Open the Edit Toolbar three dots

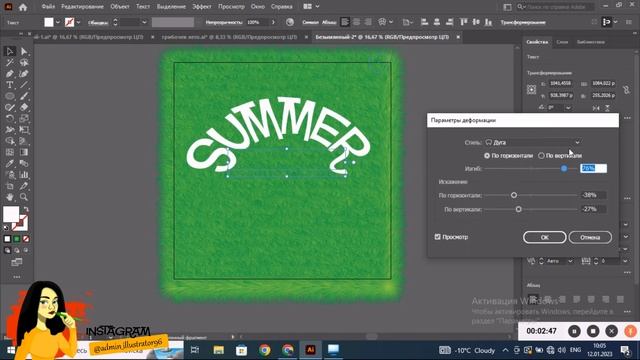point(17,277)
